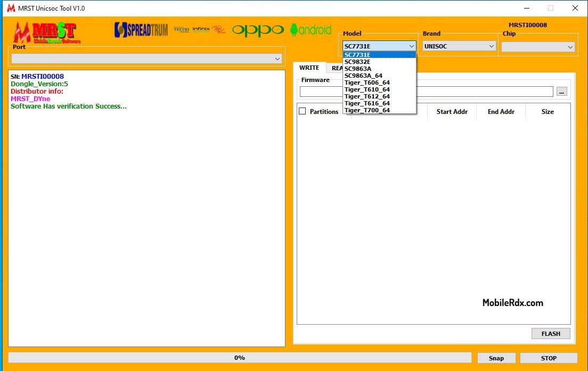Click the itel brand logo
This screenshot has width=588, height=371.
pos(218,29)
